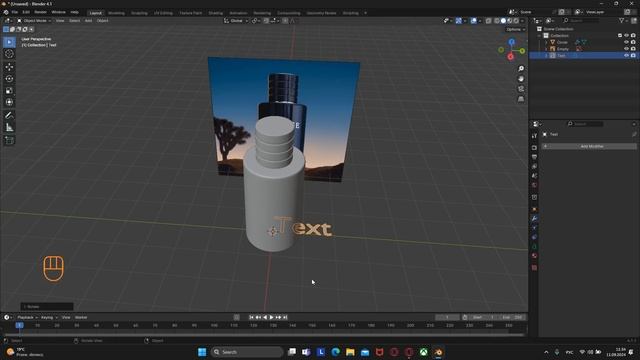Open the Object properties orange square tab

point(534,209)
